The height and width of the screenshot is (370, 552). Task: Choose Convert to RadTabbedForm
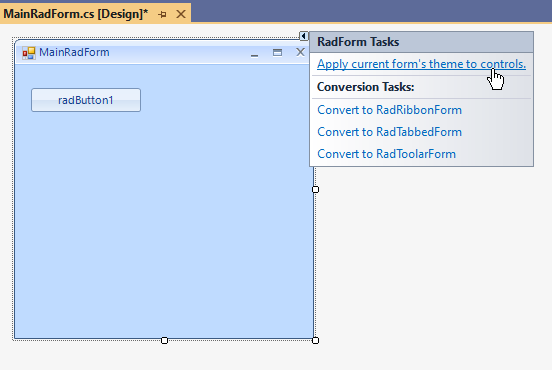389,132
